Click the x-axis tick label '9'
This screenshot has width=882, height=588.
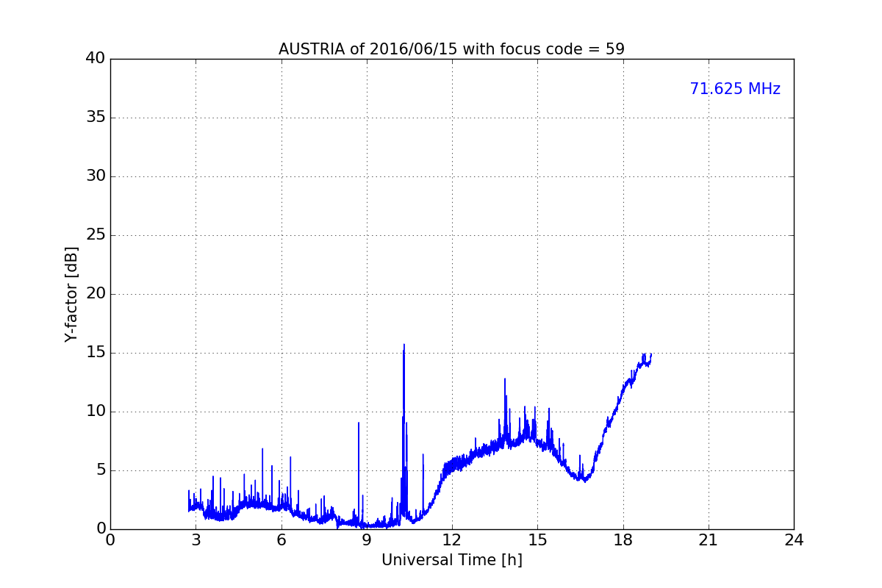[x=367, y=540]
